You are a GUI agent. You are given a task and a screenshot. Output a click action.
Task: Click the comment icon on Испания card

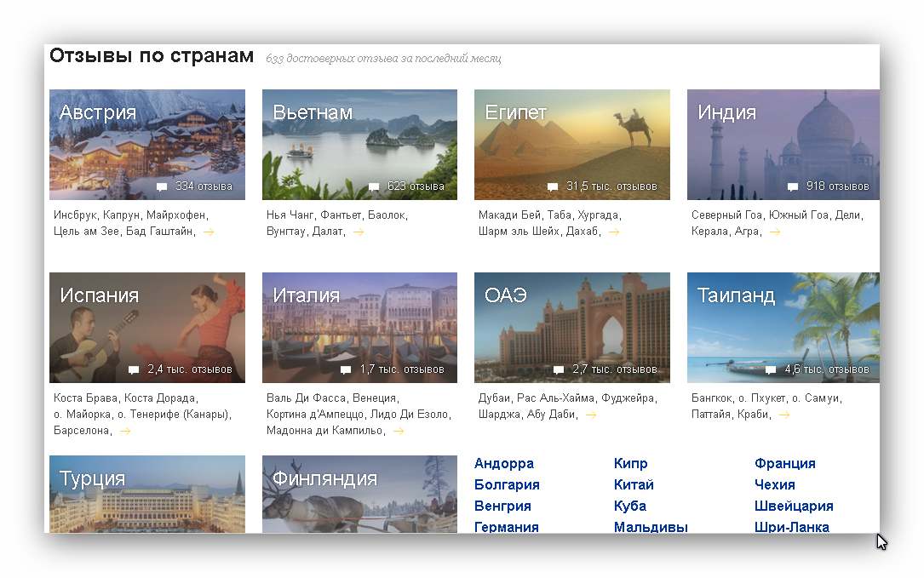[134, 370]
